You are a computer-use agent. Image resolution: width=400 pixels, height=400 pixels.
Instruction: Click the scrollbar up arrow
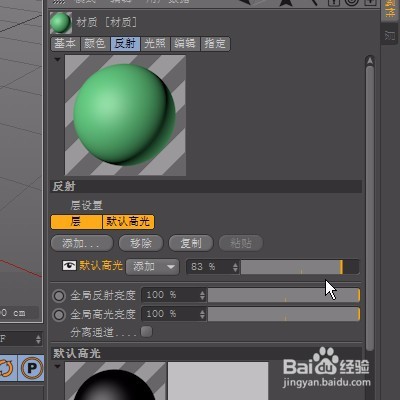370,61
